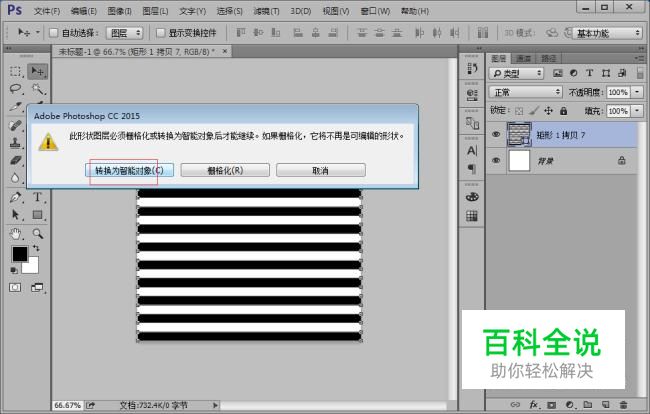This screenshot has width=650, height=414.
Task: Delete layer with trash icon
Action: [x=623, y=404]
